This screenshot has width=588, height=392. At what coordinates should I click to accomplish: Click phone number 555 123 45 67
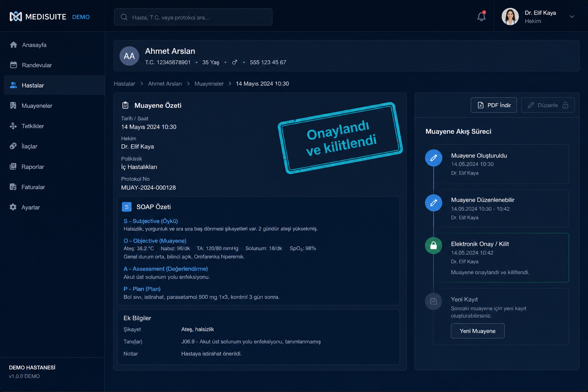pos(268,62)
